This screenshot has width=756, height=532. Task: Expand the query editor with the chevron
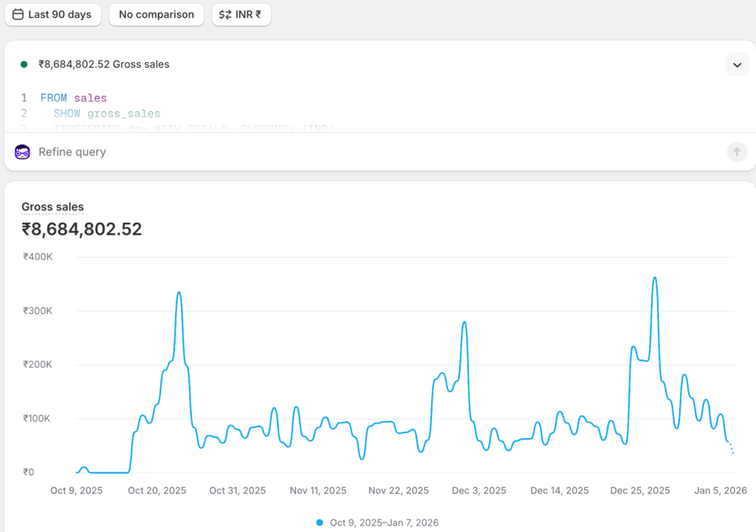736,64
